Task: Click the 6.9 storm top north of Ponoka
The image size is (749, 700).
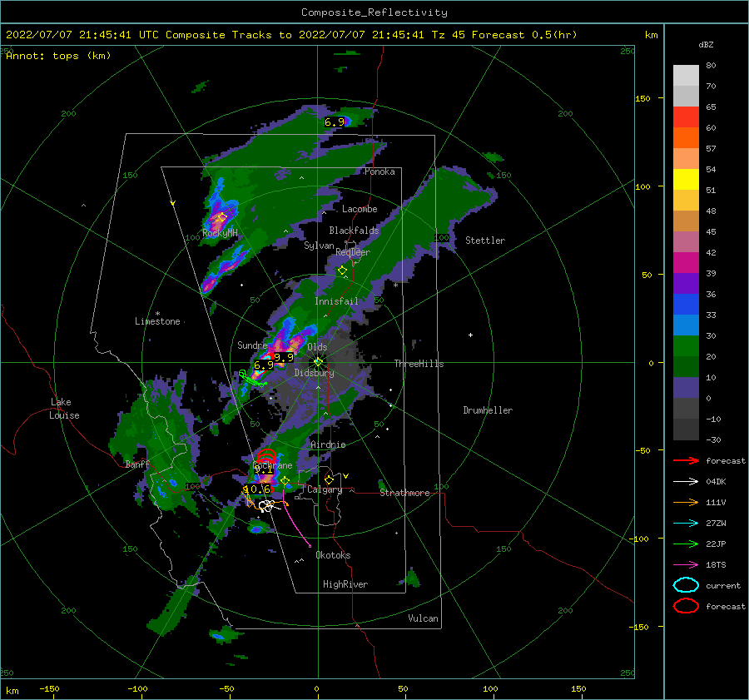Action: click(335, 122)
